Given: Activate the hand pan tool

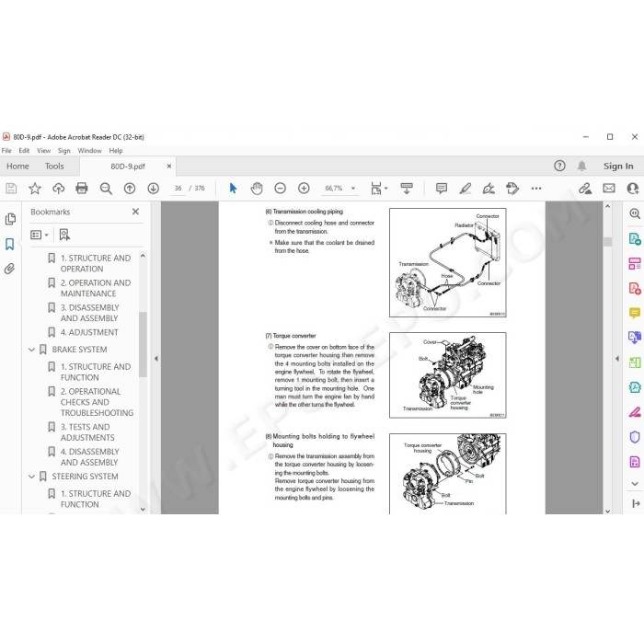Looking at the screenshot, I should [x=257, y=189].
